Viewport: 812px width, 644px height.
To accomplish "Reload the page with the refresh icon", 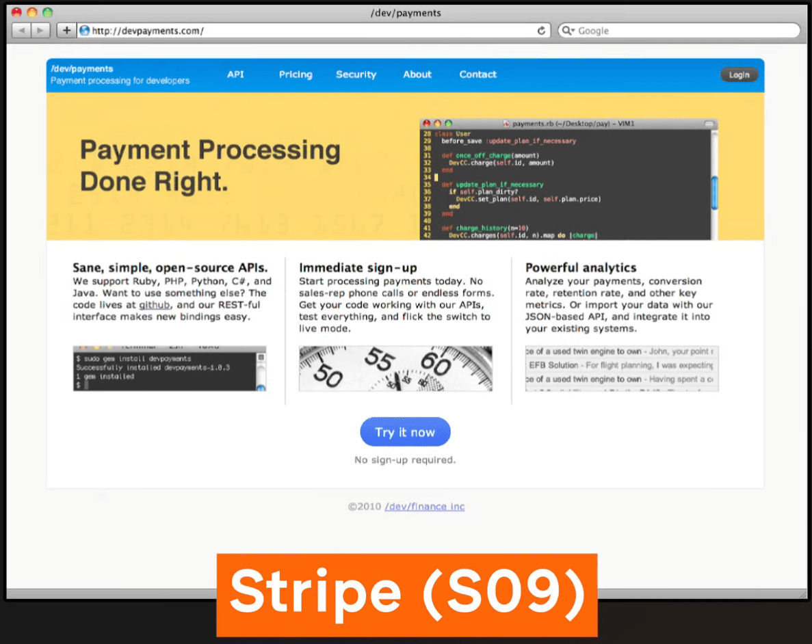I will point(541,31).
